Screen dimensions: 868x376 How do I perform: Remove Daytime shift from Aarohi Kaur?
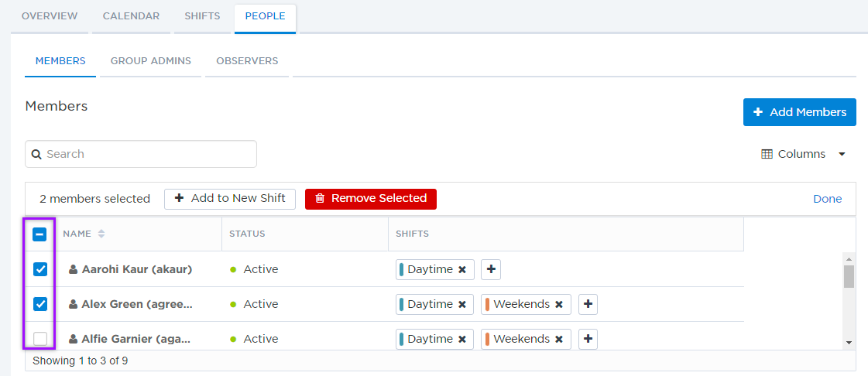(x=462, y=269)
